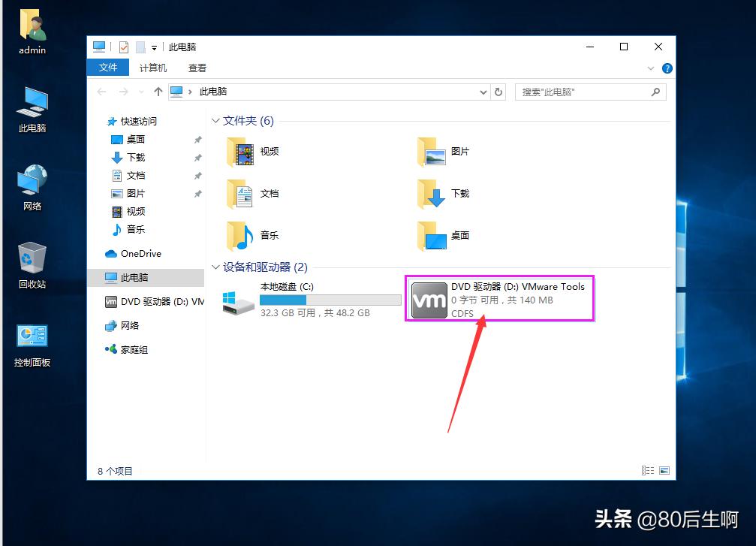The width and height of the screenshot is (756, 546).
Task: Click the C: drive capacity bar
Action: pyautogui.click(x=330, y=299)
